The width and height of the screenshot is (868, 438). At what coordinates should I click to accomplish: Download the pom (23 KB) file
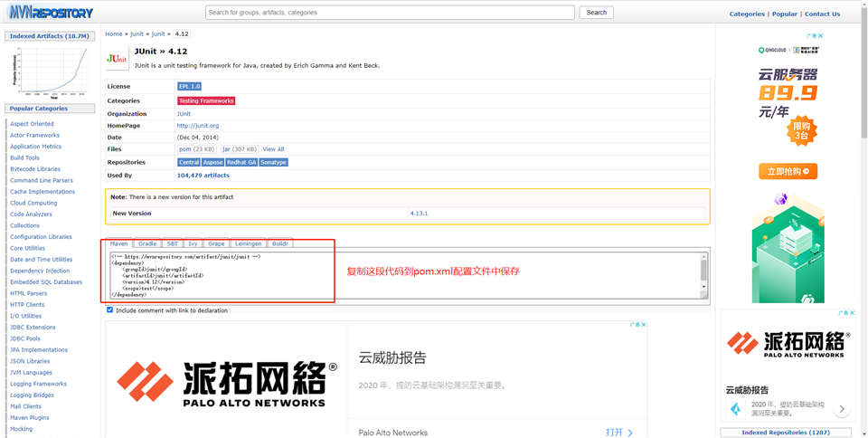coord(196,149)
